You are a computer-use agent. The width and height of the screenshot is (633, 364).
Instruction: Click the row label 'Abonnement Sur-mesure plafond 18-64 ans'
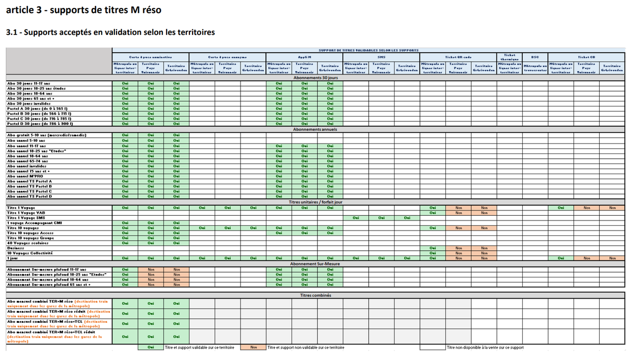pyautogui.click(x=46, y=279)
